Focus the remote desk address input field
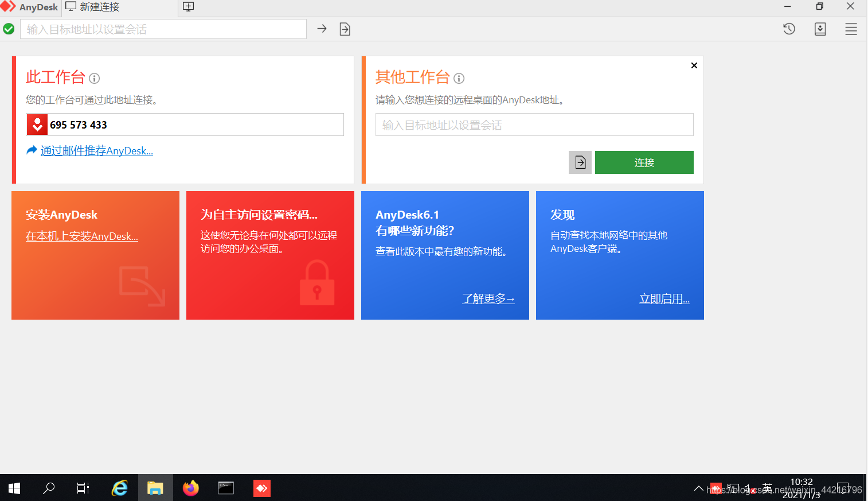The width and height of the screenshot is (868, 501). (x=534, y=125)
